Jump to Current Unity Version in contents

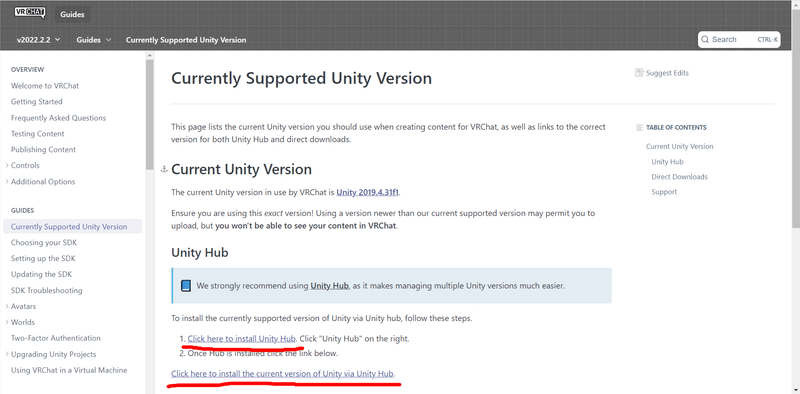coord(680,146)
